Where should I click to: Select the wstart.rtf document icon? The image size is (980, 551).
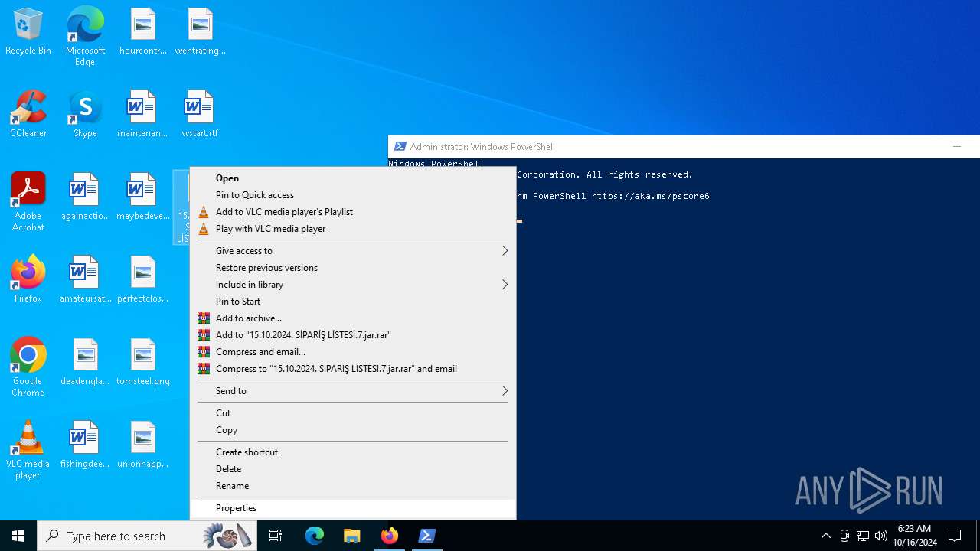pos(200,114)
